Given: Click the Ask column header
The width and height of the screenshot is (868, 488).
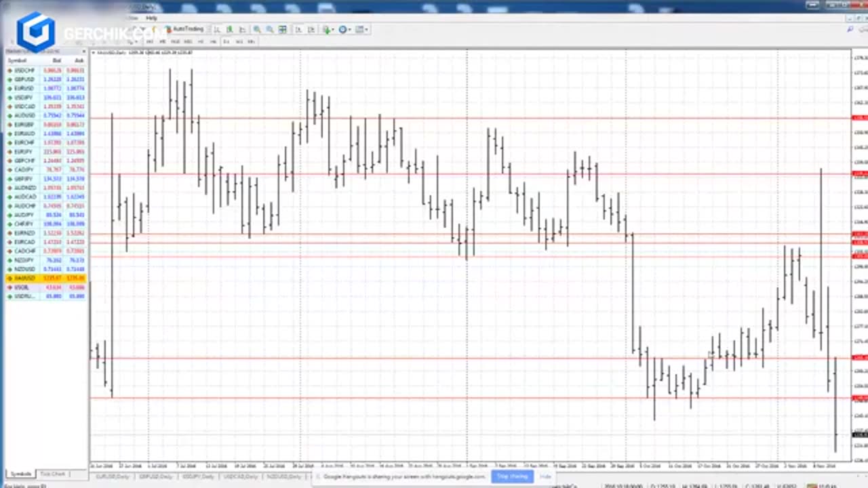Looking at the screenshot, I should [x=79, y=61].
